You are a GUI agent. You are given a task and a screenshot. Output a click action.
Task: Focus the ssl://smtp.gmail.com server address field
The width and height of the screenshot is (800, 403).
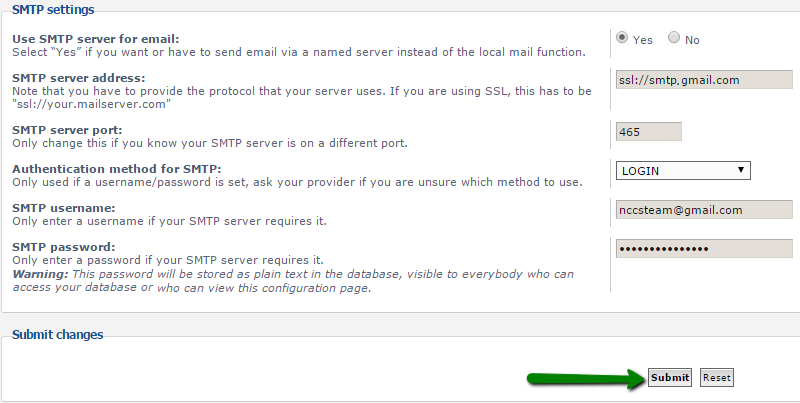[704, 80]
